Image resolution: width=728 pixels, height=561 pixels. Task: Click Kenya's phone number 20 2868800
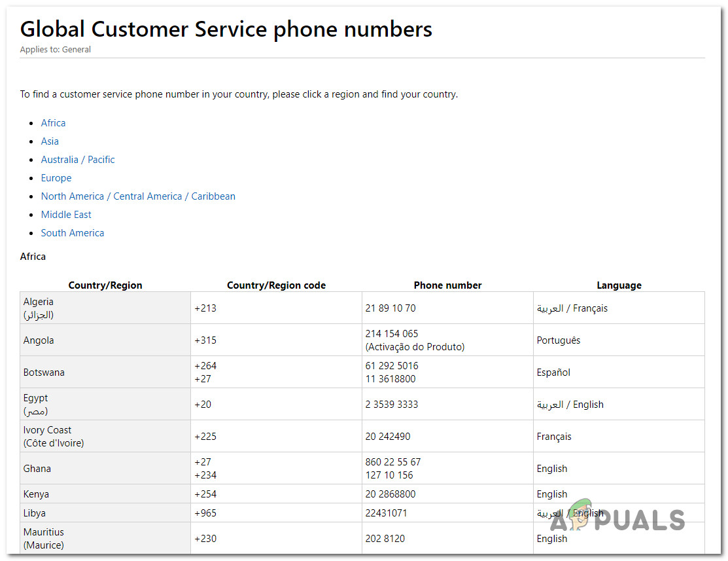pyautogui.click(x=390, y=494)
